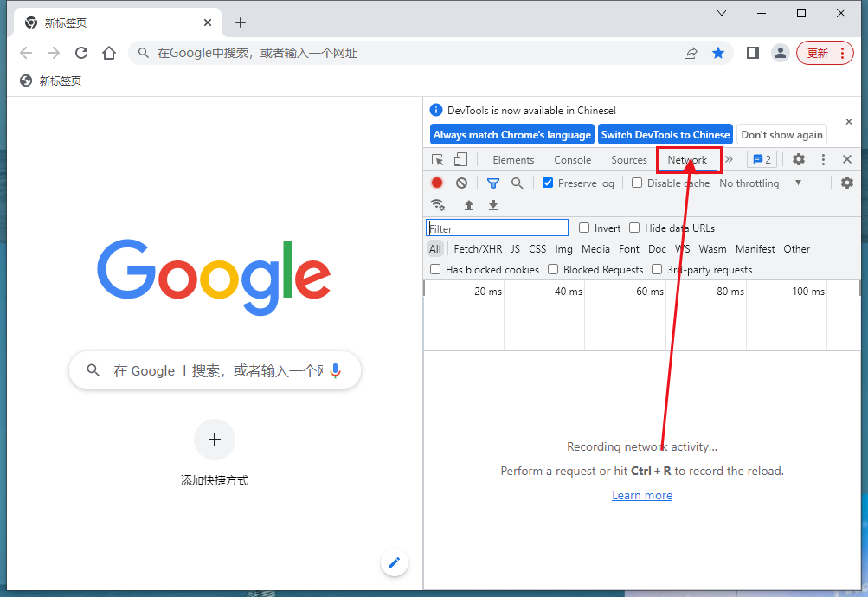Filter by Wasm requests
Viewport: 868px width, 597px height.
coord(712,249)
